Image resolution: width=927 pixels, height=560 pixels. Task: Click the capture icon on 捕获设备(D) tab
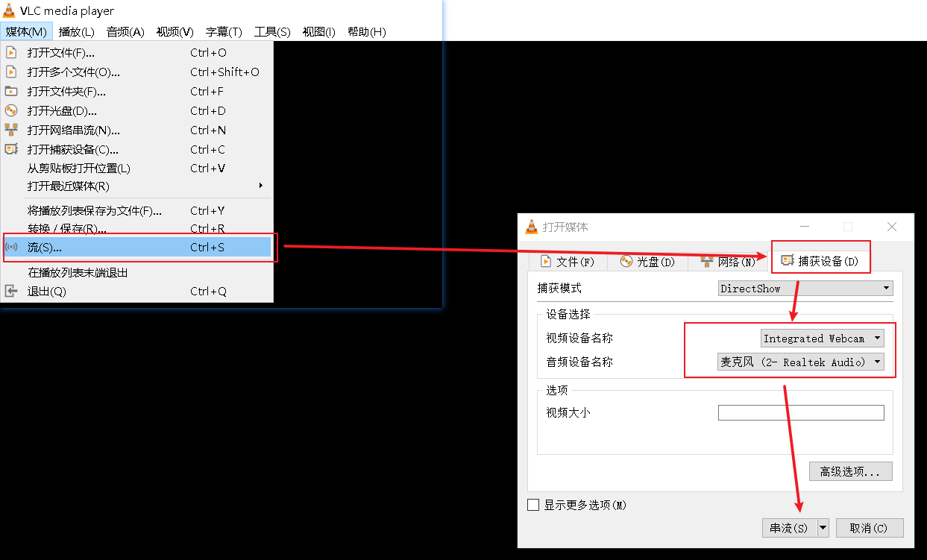click(x=787, y=259)
